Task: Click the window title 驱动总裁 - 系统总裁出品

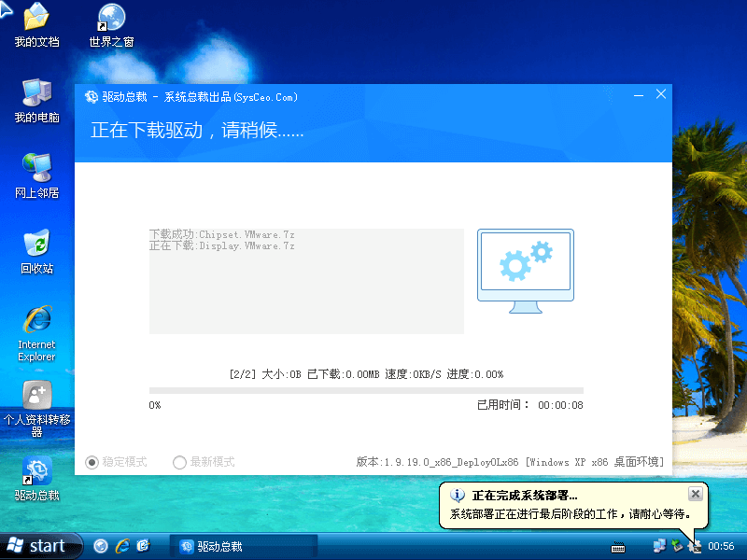Action: tap(200, 97)
